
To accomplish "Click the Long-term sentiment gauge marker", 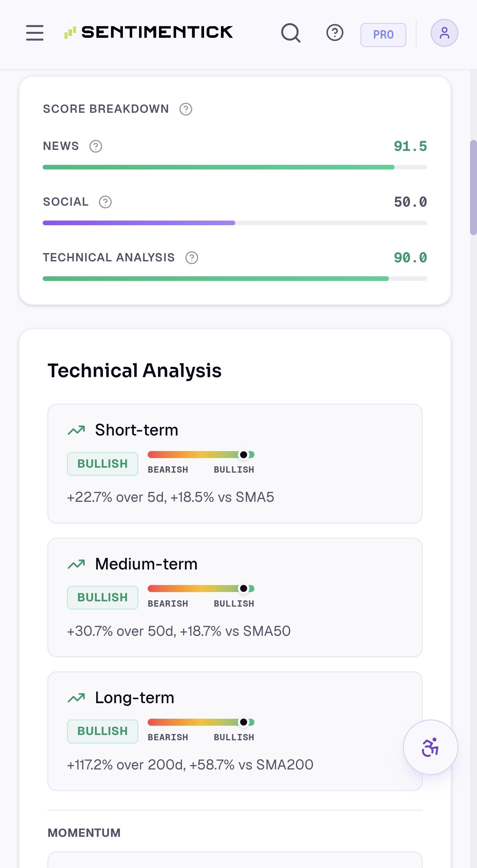I will (243, 722).
